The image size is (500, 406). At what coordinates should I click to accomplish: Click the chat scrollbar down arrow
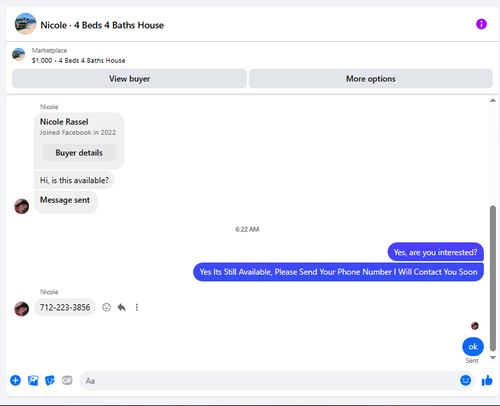point(493,358)
